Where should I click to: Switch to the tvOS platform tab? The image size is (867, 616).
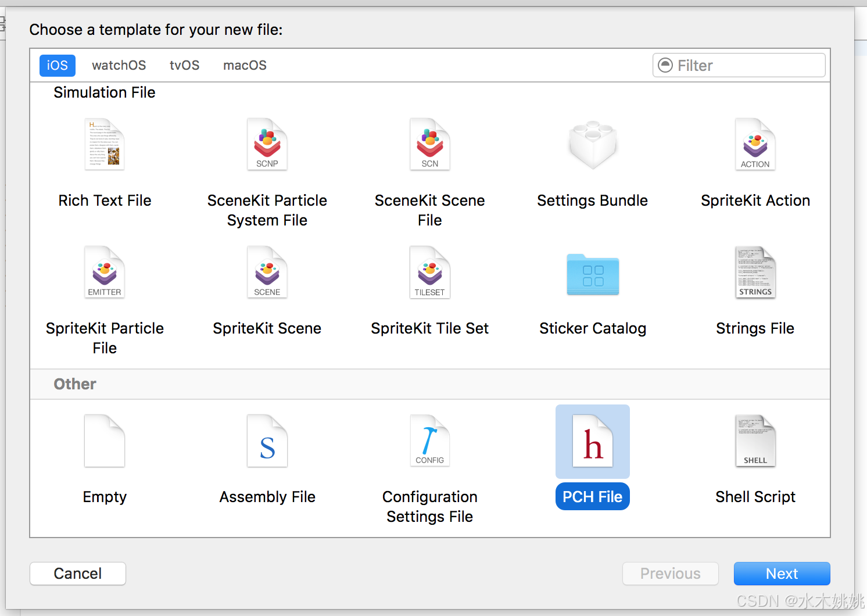[x=185, y=65]
